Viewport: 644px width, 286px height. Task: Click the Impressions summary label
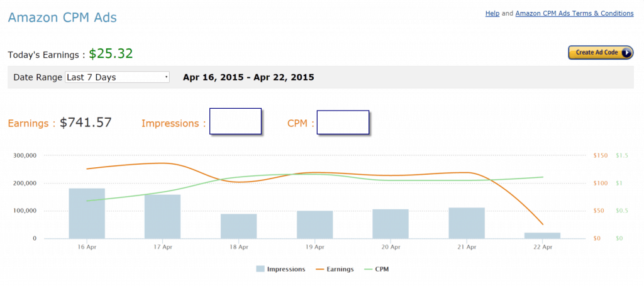point(174,123)
